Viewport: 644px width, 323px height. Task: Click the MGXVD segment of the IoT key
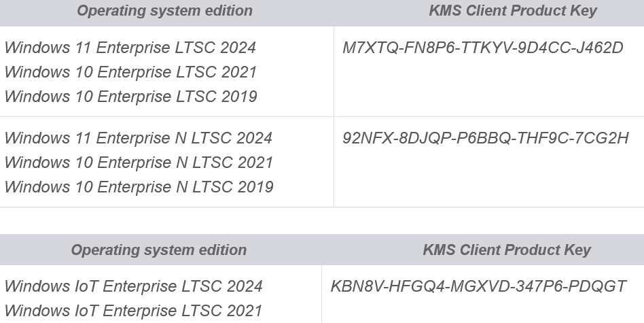click(x=478, y=286)
